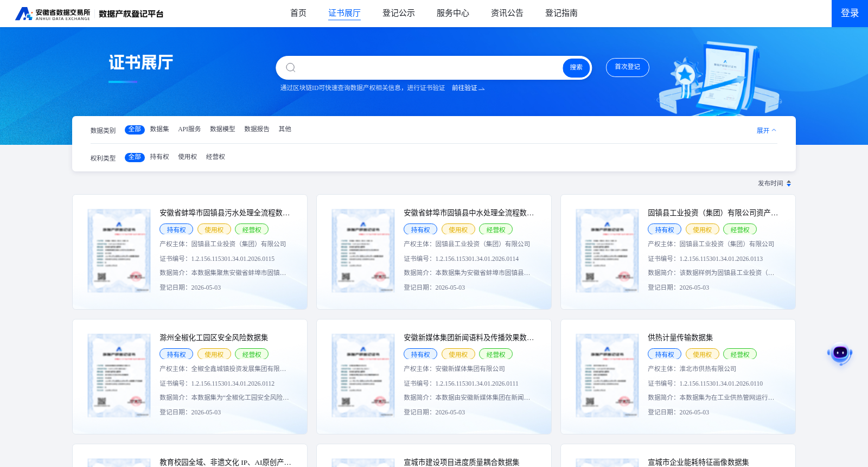This screenshot has height=467, width=868.
Task: Filter data category by 数据模型
Action: click(222, 129)
